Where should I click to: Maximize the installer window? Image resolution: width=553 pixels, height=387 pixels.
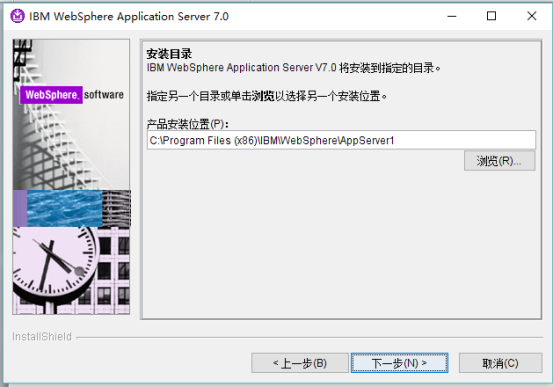[x=491, y=16]
